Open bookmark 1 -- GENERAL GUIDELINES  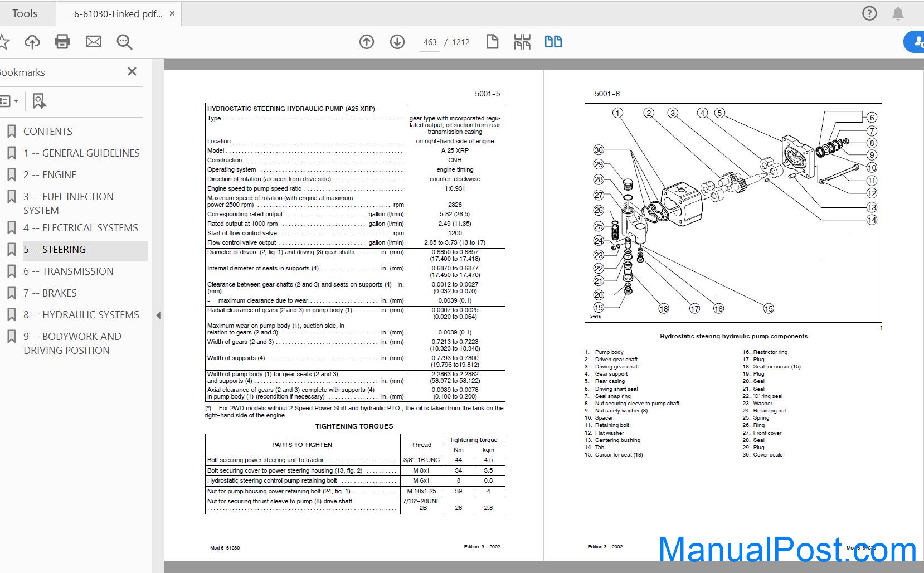[81, 153]
